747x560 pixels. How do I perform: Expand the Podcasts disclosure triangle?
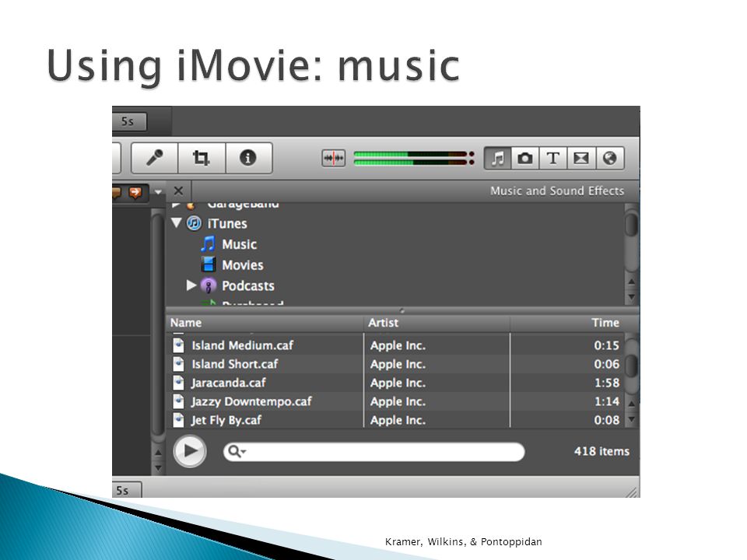pos(191,285)
